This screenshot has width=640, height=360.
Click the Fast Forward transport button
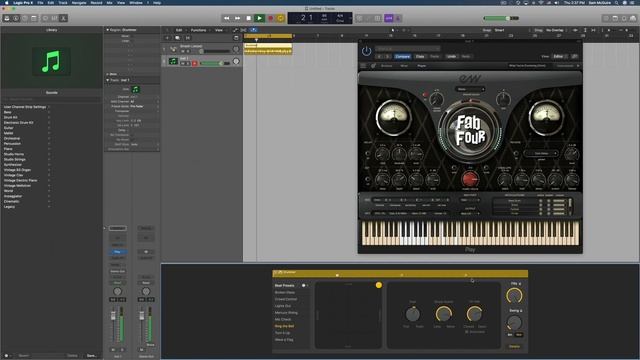238,18
